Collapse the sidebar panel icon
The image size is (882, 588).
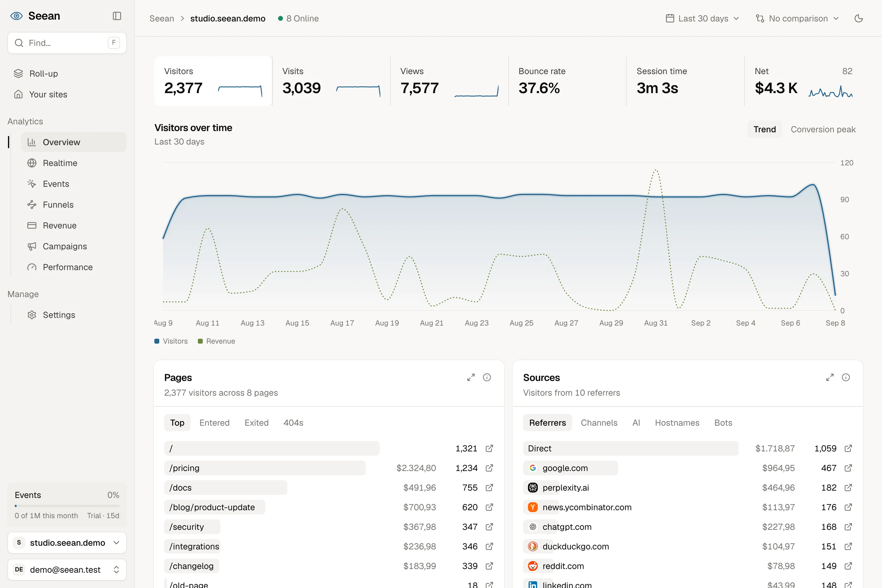point(117,16)
